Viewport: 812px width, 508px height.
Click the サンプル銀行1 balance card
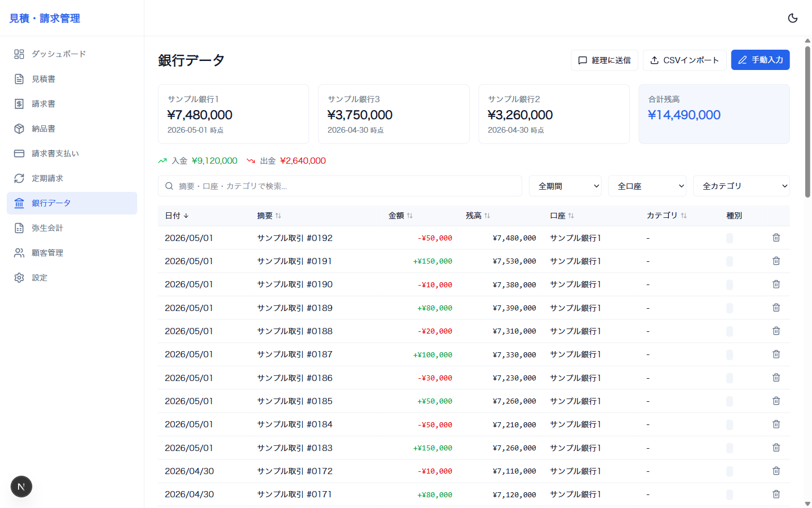[233, 114]
